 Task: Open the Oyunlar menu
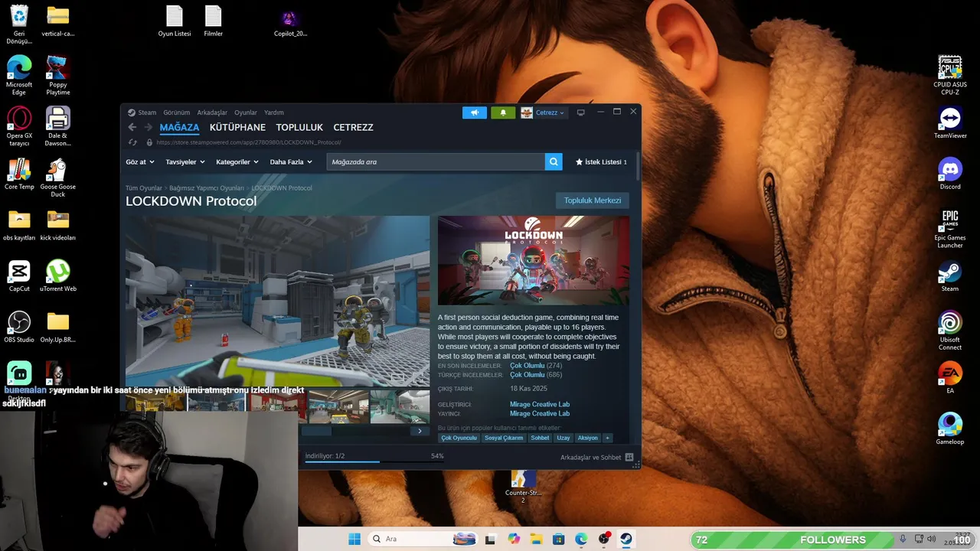click(246, 112)
